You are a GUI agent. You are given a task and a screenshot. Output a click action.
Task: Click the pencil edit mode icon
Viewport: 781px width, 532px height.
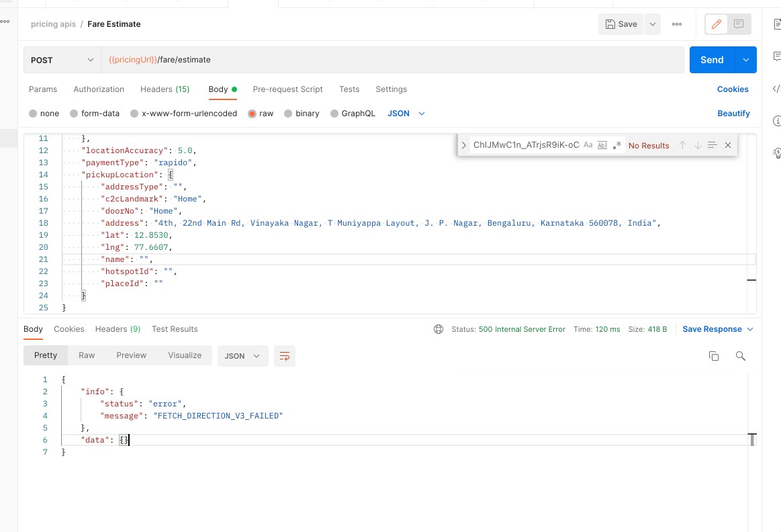click(x=717, y=24)
